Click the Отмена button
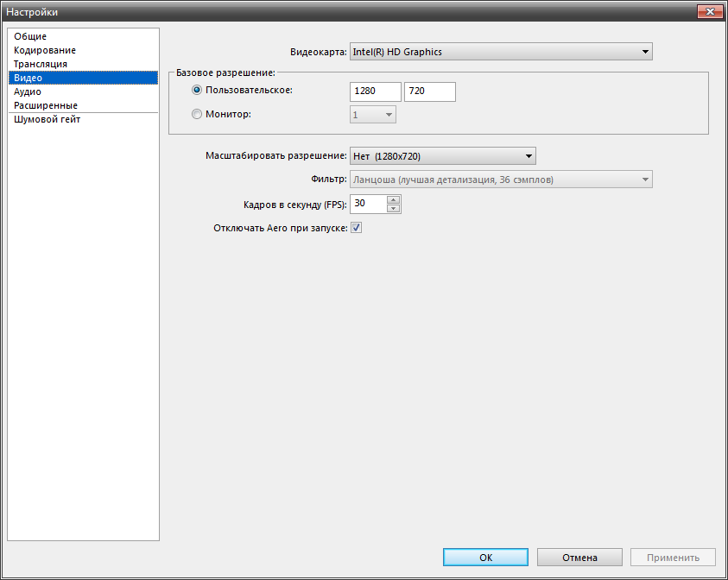The width and height of the screenshot is (728, 580). [579, 558]
